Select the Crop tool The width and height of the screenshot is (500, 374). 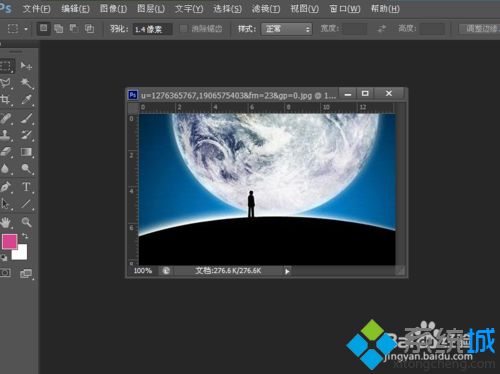[x=5, y=99]
